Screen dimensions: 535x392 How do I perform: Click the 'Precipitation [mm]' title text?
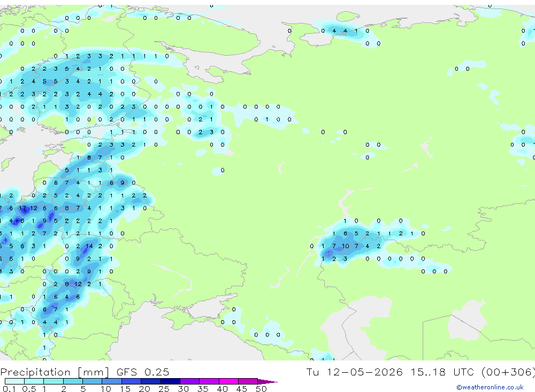55,372
